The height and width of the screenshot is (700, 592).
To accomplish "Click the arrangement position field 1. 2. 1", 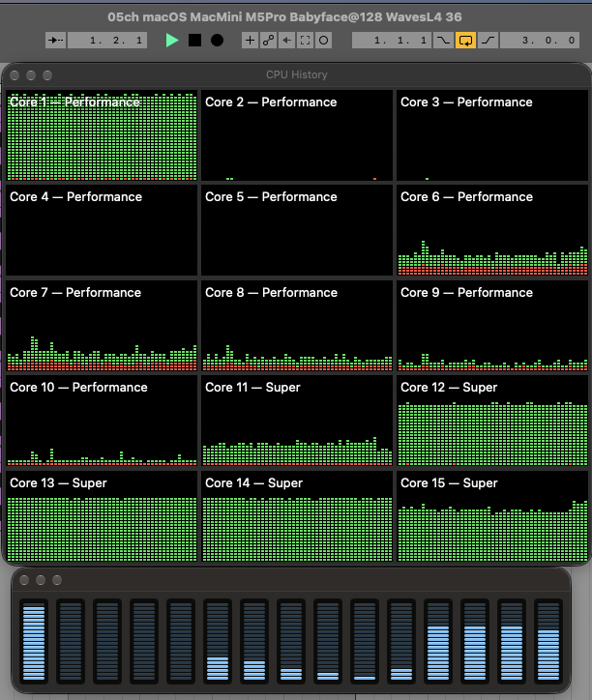I will [107, 41].
